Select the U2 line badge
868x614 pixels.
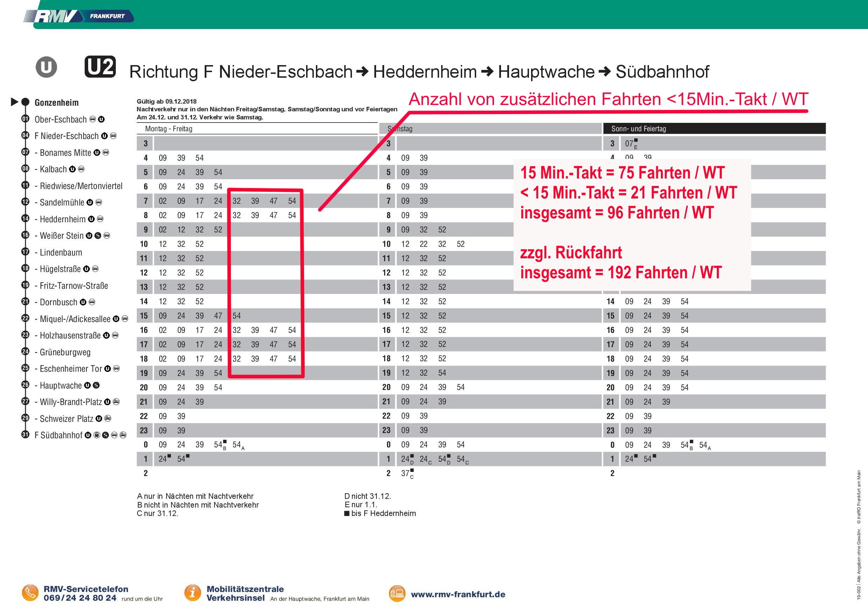pos(100,67)
